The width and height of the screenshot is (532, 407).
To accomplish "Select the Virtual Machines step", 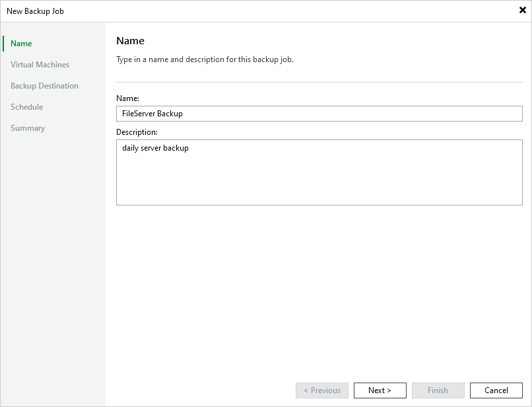I will 40,64.
